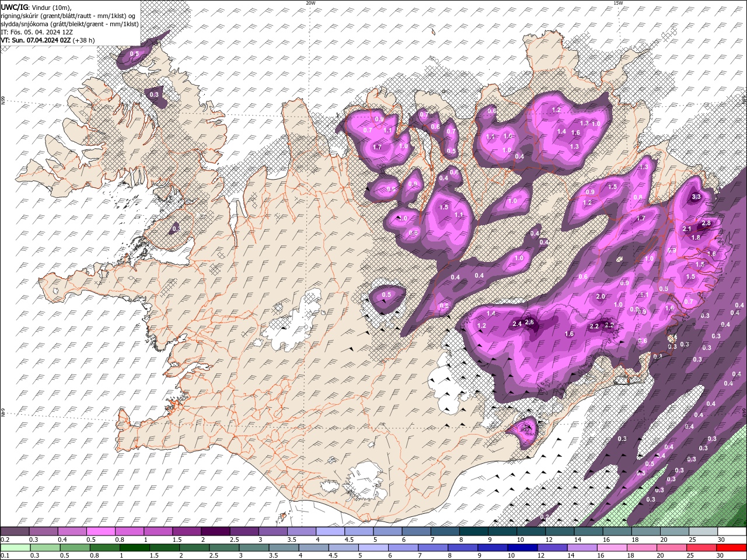Click the 0.1 label in bottom legend row
747x560 pixels.
point(5,556)
